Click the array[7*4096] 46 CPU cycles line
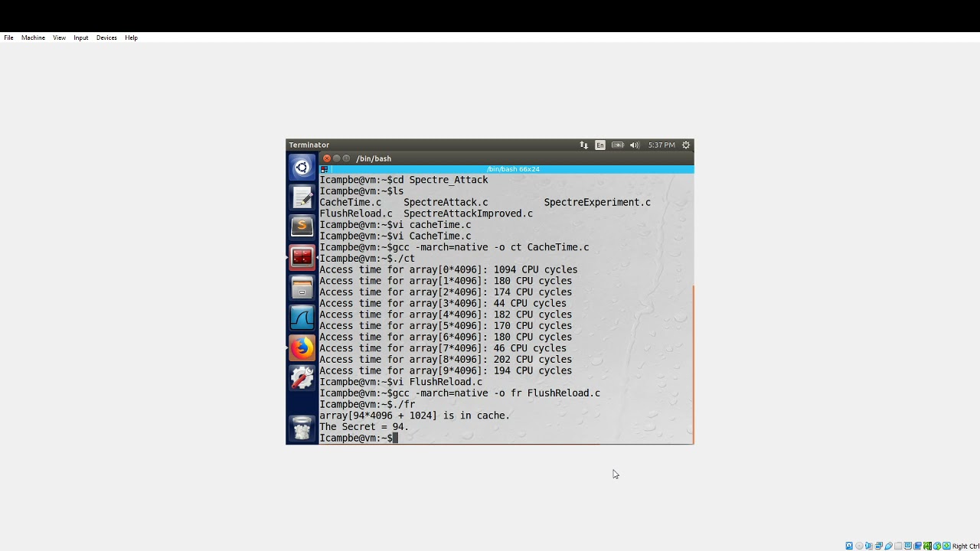 [443, 348]
